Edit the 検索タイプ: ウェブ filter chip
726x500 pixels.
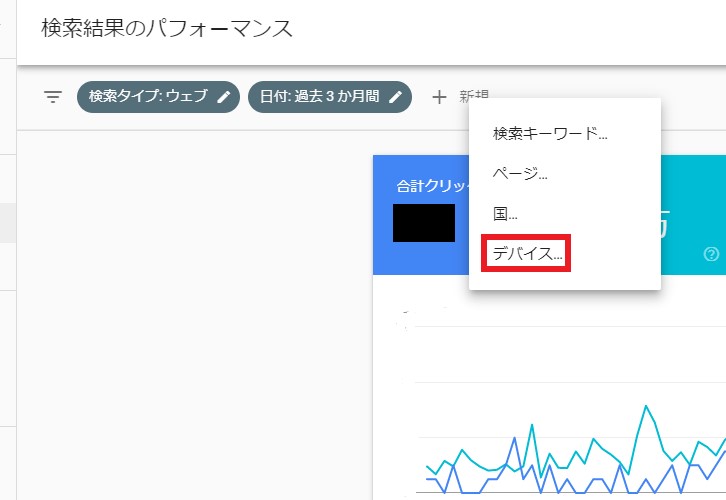158,97
